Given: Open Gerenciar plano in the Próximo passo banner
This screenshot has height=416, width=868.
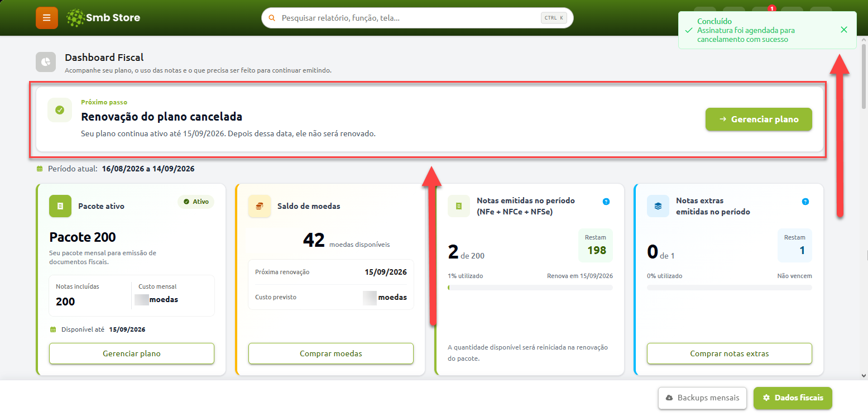Looking at the screenshot, I should 759,119.
